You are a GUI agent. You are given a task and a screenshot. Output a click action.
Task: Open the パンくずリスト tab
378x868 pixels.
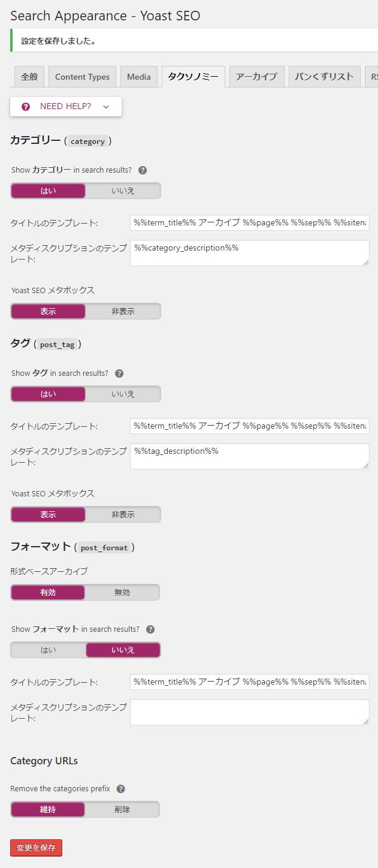(x=325, y=77)
